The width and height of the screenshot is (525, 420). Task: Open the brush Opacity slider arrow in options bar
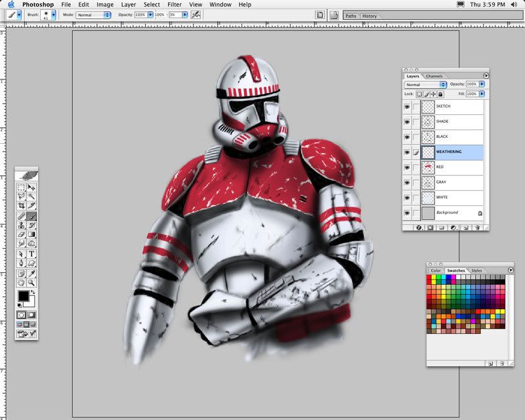pyautogui.click(x=150, y=14)
